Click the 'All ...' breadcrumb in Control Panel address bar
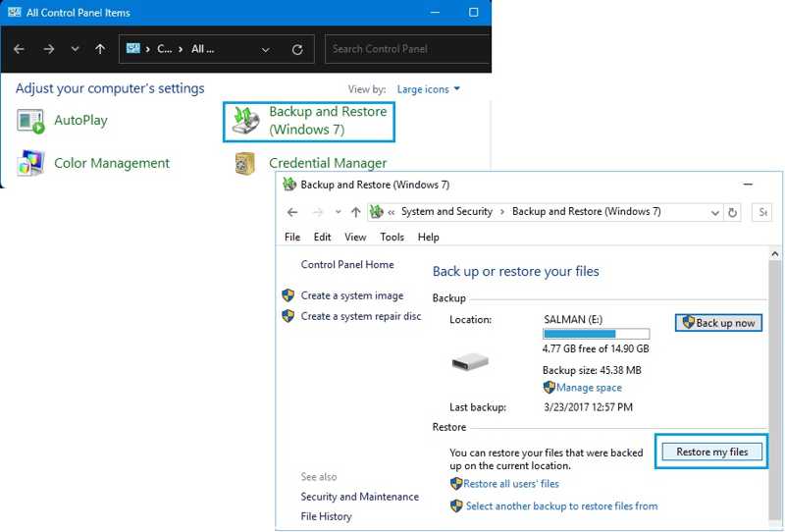 point(202,49)
